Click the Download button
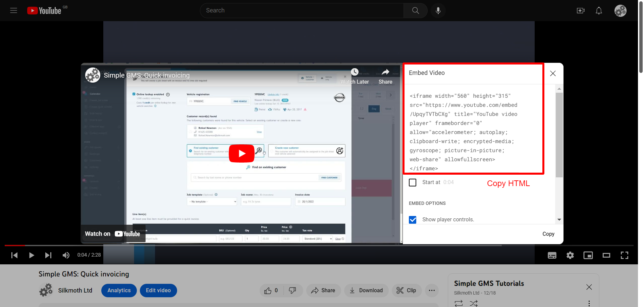The width and height of the screenshot is (644, 307). click(366, 291)
